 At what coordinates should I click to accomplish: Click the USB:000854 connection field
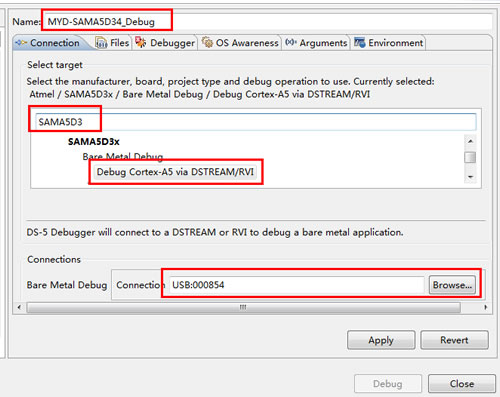click(297, 285)
